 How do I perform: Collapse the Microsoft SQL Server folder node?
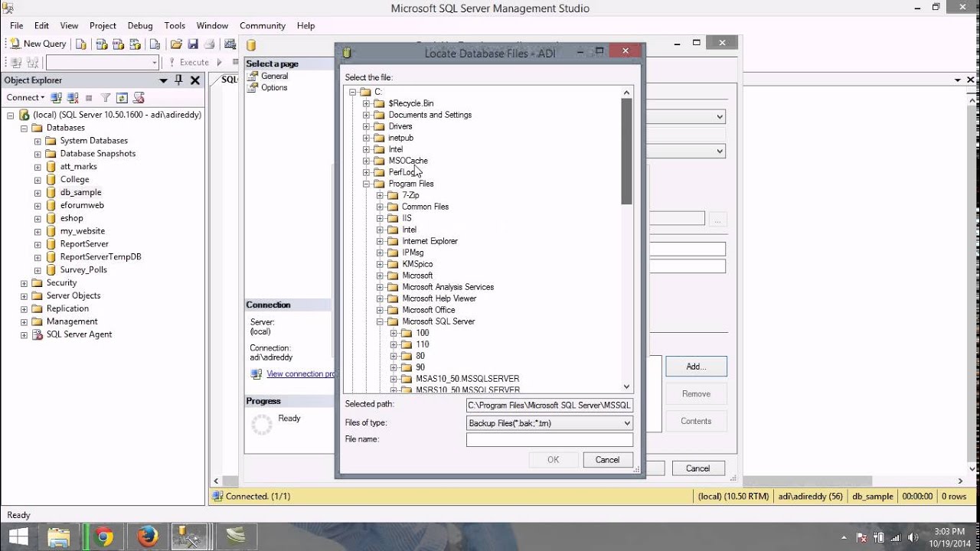point(381,321)
